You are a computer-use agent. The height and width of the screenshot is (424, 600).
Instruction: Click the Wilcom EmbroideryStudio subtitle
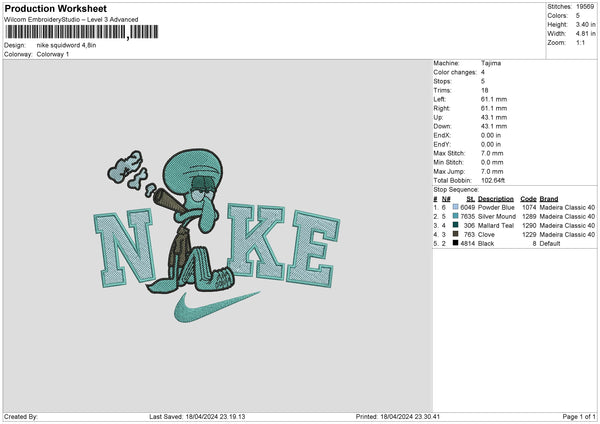click(71, 20)
